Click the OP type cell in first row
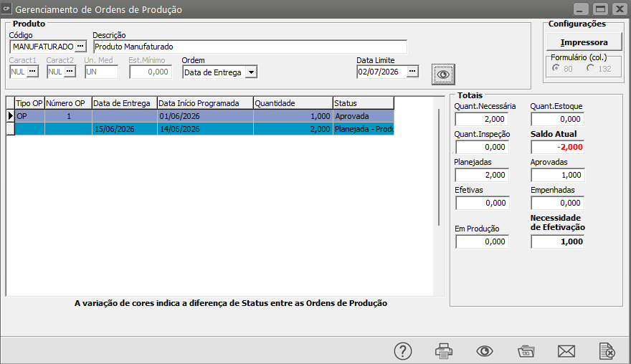The width and height of the screenshot is (631, 364). click(29, 116)
